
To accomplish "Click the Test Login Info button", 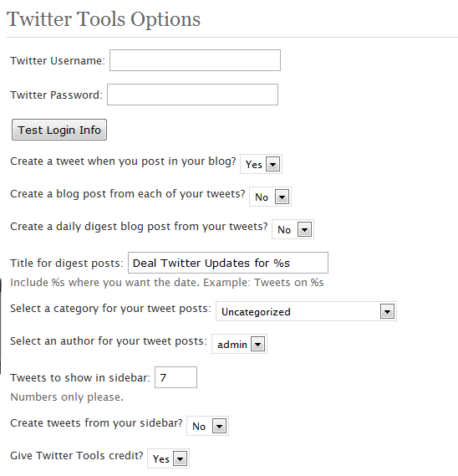I will click(x=59, y=130).
